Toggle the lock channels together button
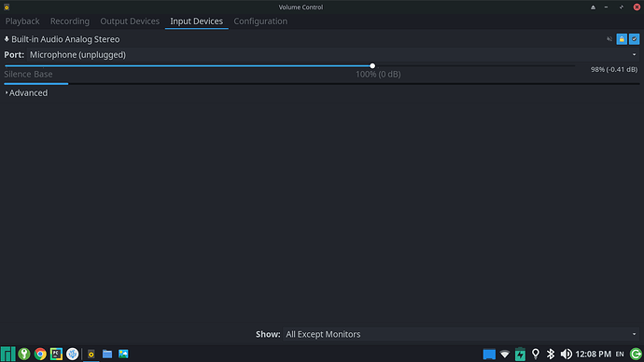 [622, 39]
